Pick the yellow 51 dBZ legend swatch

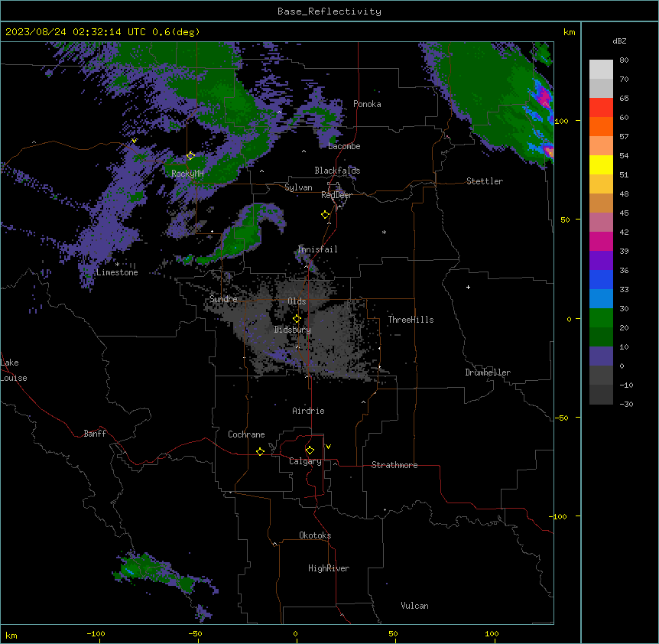pyautogui.click(x=601, y=164)
